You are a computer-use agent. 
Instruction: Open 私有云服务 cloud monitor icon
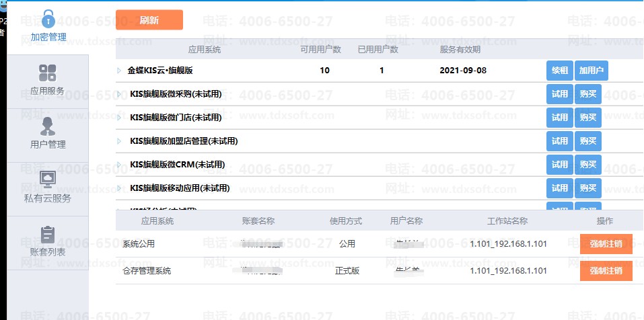click(48, 179)
